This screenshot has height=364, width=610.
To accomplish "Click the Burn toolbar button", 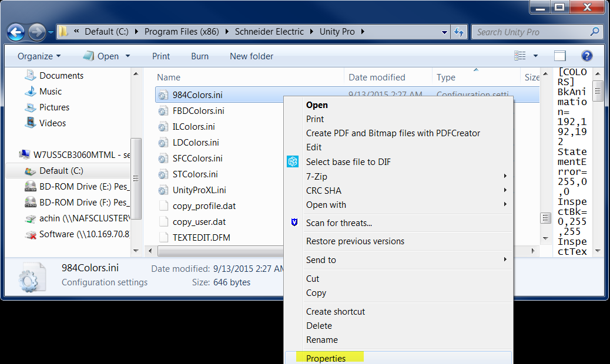I will click(x=200, y=56).
